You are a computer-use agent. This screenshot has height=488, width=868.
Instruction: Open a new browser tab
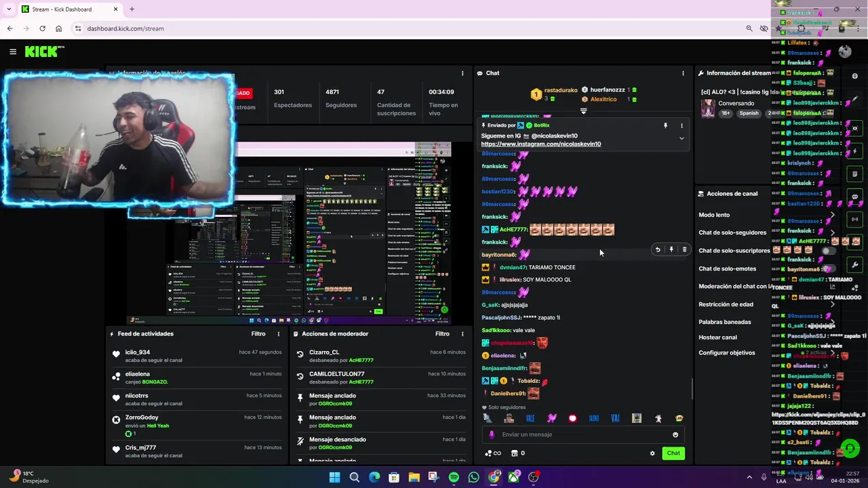coord(132,9)
